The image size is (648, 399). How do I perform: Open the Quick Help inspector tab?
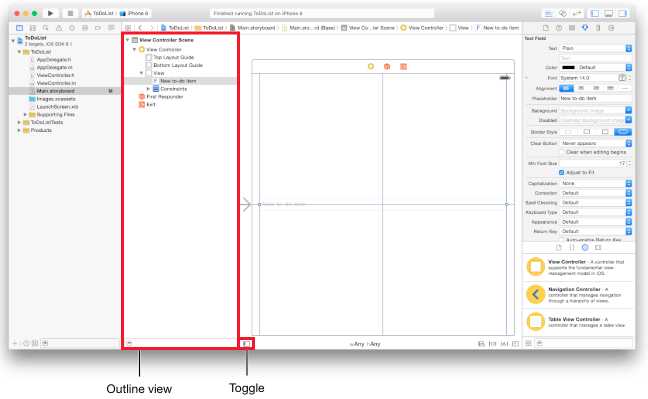click(x=559, y=28)
